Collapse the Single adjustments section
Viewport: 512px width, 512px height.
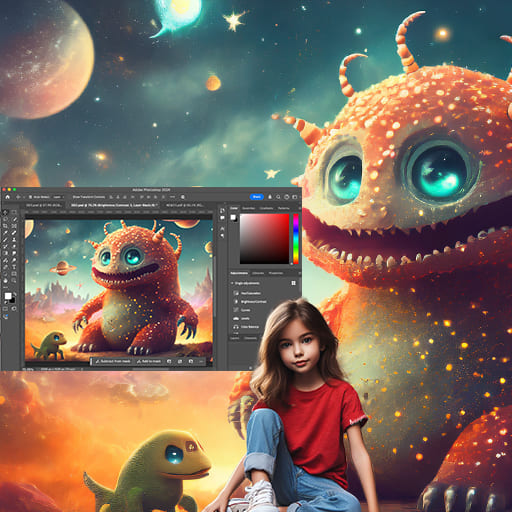(232, 283)
